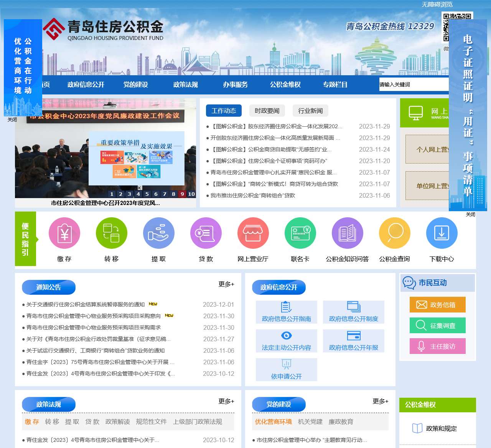
Task: Click the 提取 hand icon
Action: coord(159,233)
